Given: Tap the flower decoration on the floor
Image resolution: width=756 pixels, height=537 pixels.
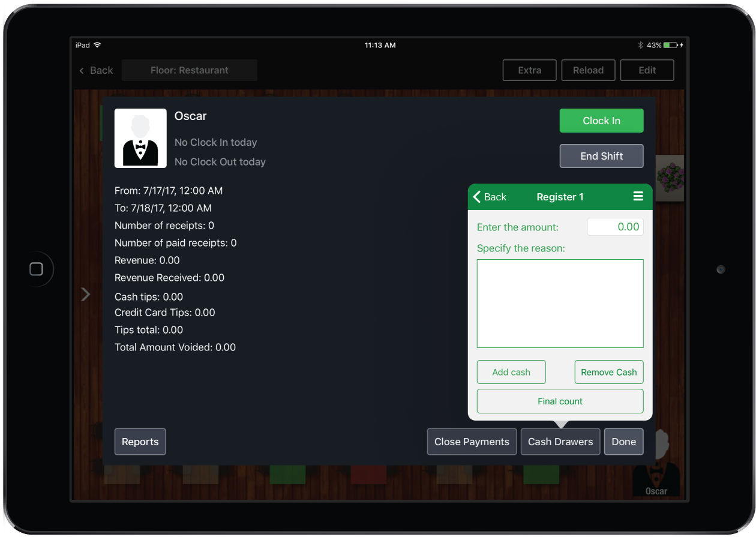Looking at the screenshot, I should (x=670, y=178).
